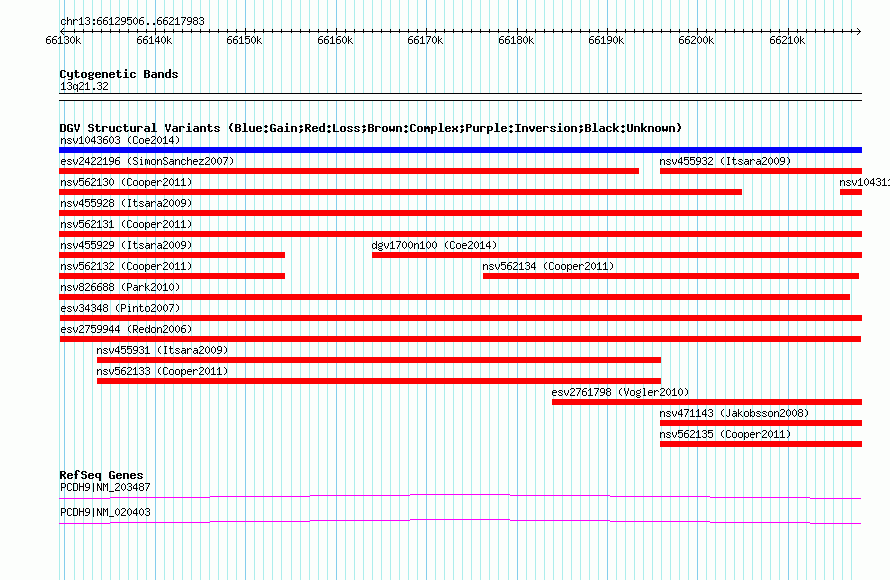Click the 66140k ruler position
890x580 pixels.
tap(154, 40)
